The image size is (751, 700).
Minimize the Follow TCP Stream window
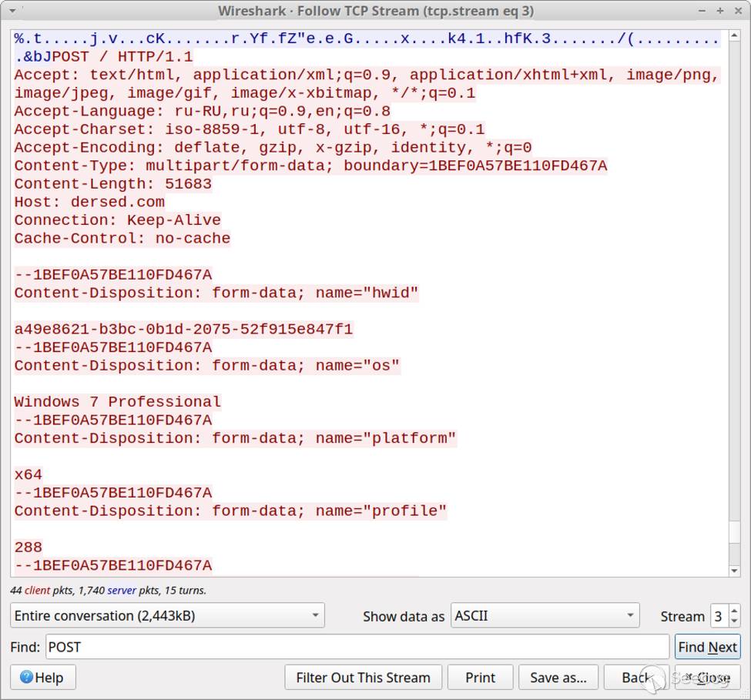click(703, 11)
